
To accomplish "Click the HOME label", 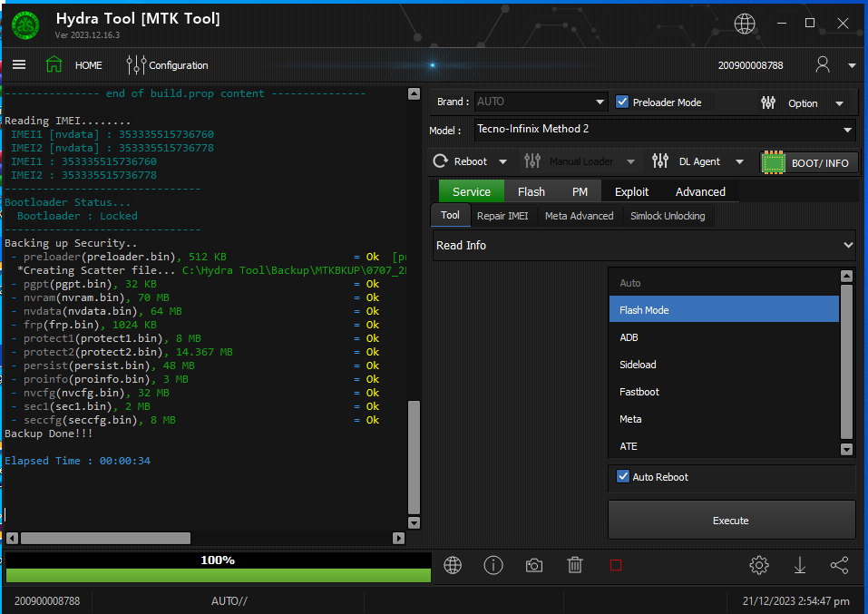I will (89, 65).
